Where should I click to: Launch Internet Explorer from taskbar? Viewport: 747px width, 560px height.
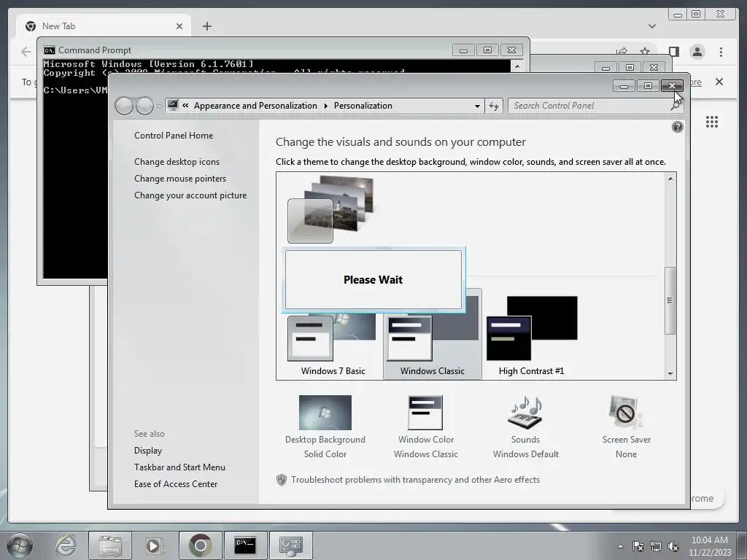[x=65, y=545]
